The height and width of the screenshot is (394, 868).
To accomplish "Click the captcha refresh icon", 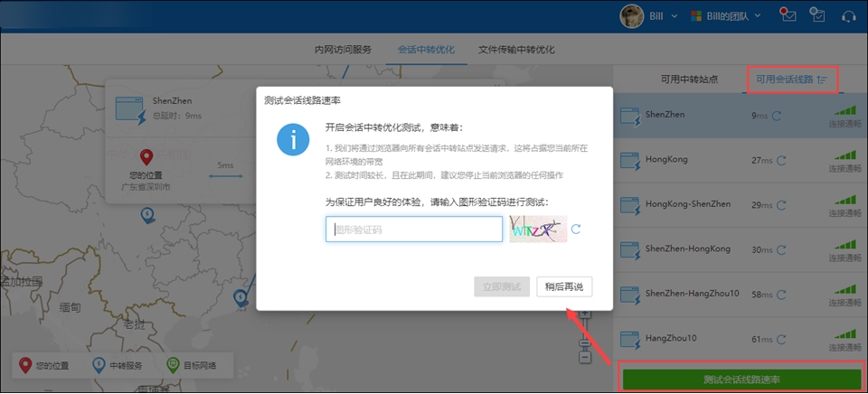I will [576, 230].
